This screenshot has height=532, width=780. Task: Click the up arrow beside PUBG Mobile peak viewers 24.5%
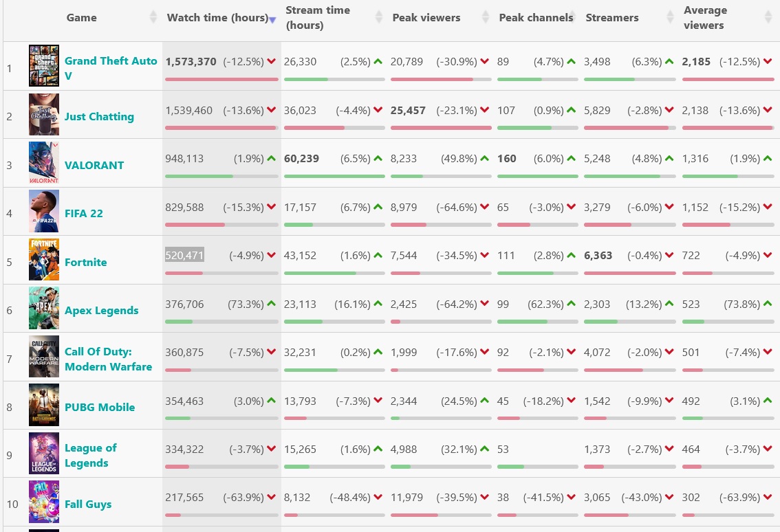pyautogui.click(x=484, y=400)
